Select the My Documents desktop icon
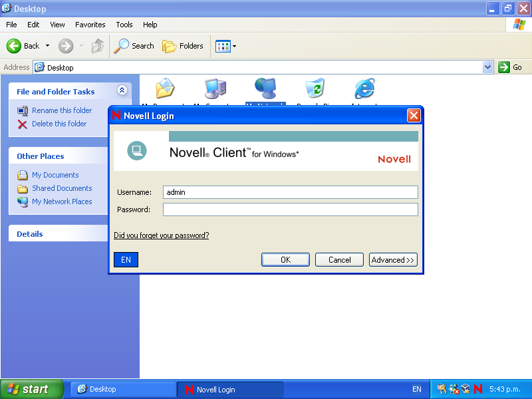Viewport: 532px width, 399px height. (x=165, y=88)
